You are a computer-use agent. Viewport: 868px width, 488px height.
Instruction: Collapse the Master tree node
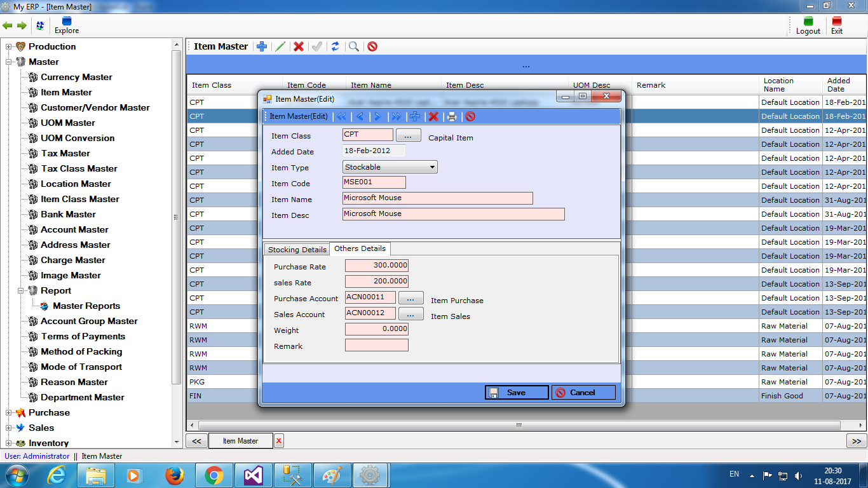tap(9, 62)
